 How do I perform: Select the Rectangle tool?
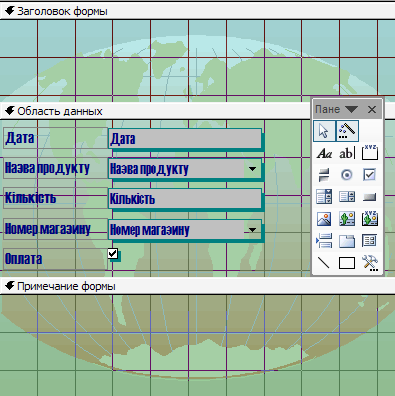click(x=347, y=263)
